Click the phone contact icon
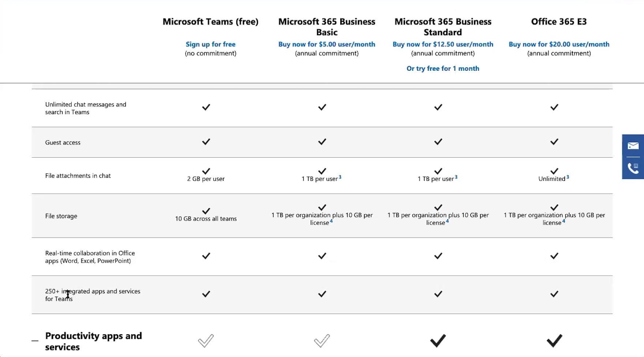This screenshot has width=644, height=357. [633, 168]
